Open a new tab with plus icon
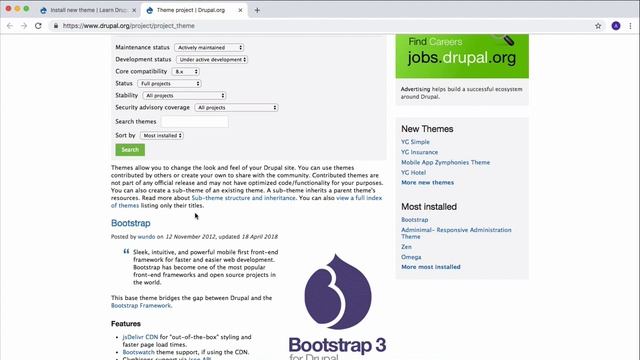The image size is (640, 360). click(257, 10)
